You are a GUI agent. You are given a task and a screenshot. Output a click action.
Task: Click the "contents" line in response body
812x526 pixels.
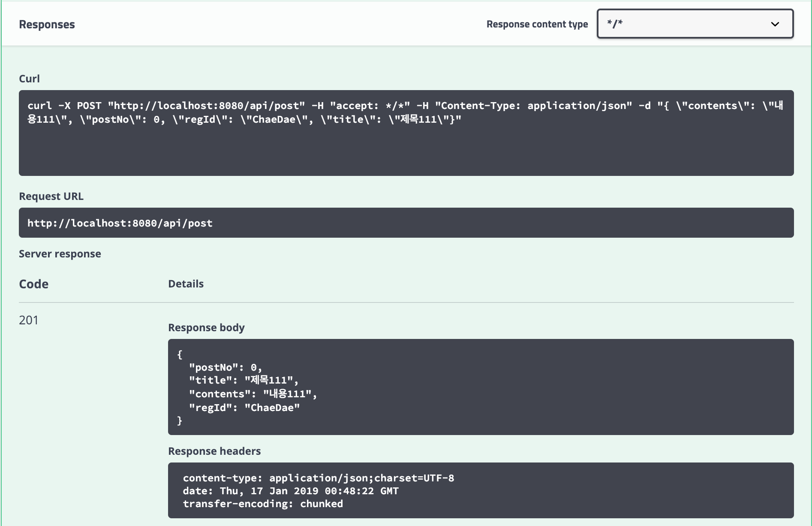pyautogui.click(x=253, y=394)
